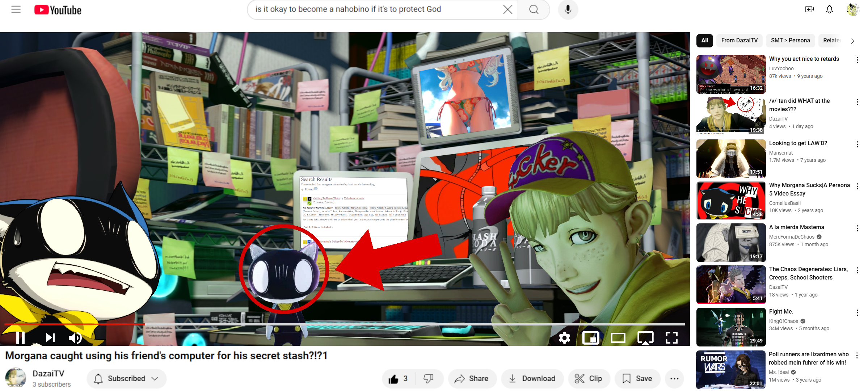Image resolution: width=868 pixels, height=391 pixels.
Task: Mute the video volume
Action: coord(75,338)
